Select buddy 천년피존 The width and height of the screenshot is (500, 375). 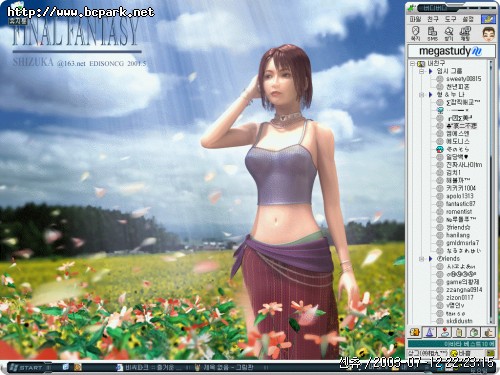[x=458, y=87]
